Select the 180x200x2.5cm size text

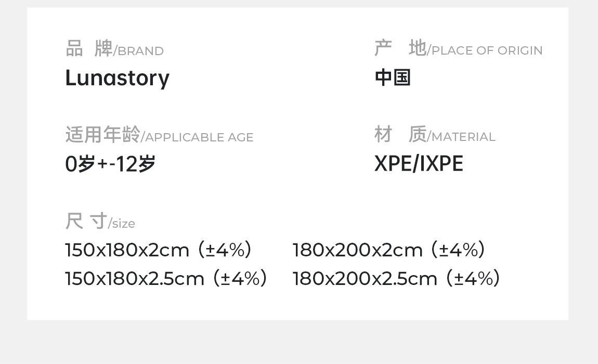[x=365, y=279]
